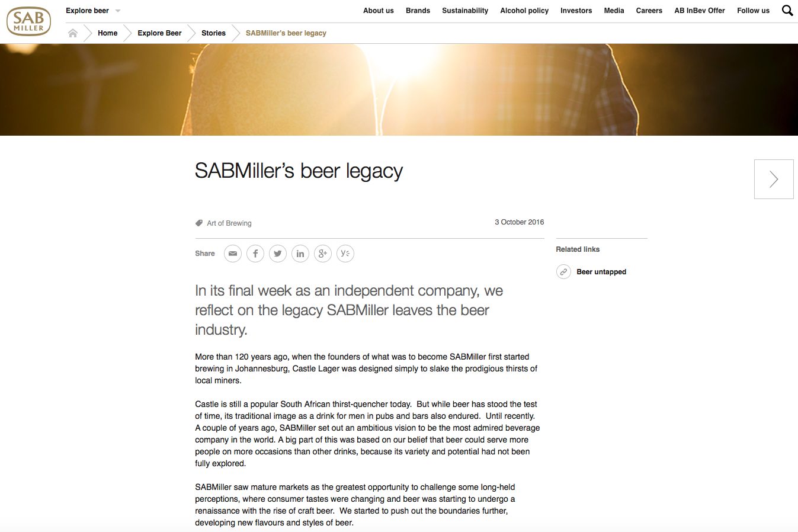The height and width of the screenshot is (532, 798).
Task: Click the 3 October 2016 date
Action: 520,222
